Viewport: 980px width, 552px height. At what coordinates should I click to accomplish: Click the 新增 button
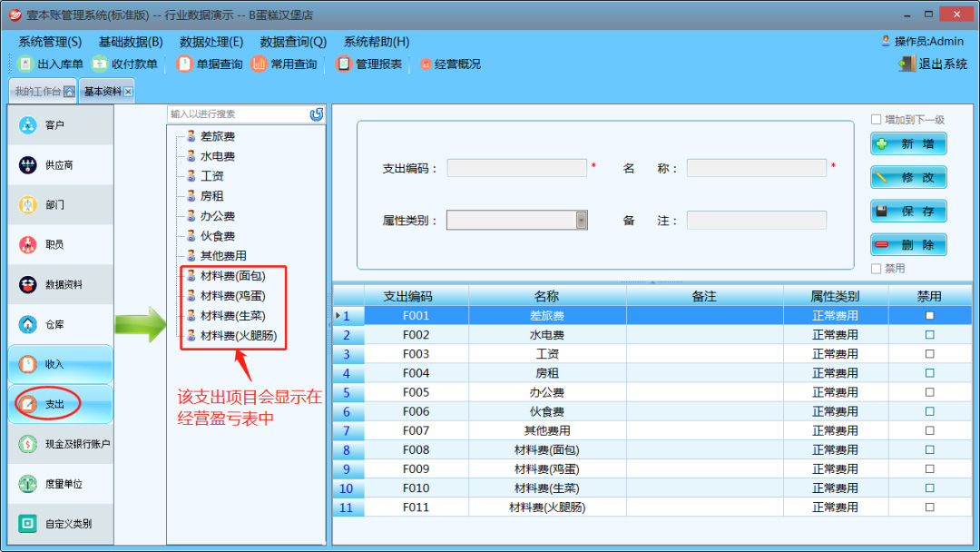tap(908, 143)
